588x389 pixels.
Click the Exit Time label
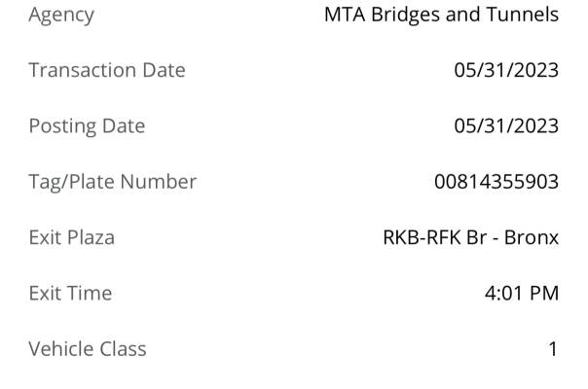coord(70,293)
